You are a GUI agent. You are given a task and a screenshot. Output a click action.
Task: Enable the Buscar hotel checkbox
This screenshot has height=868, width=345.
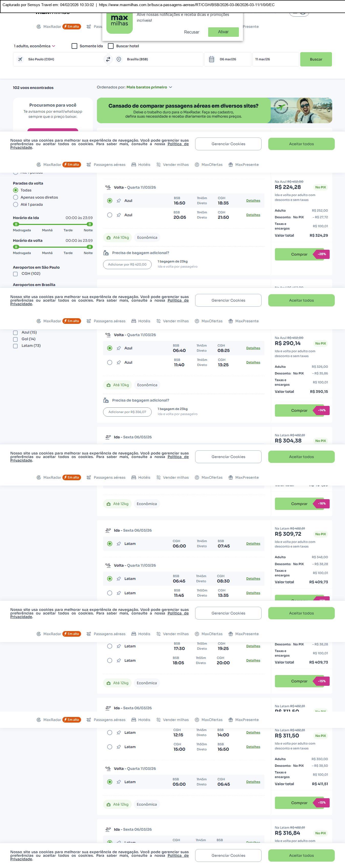[x=111, y=46]
